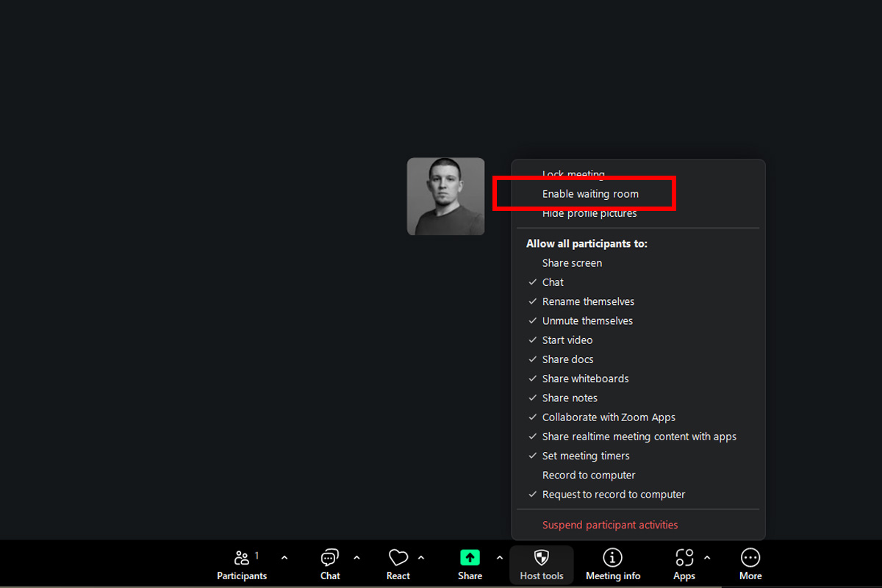Uncheck Chat permission for participants
882x588 pixels.
553,282
